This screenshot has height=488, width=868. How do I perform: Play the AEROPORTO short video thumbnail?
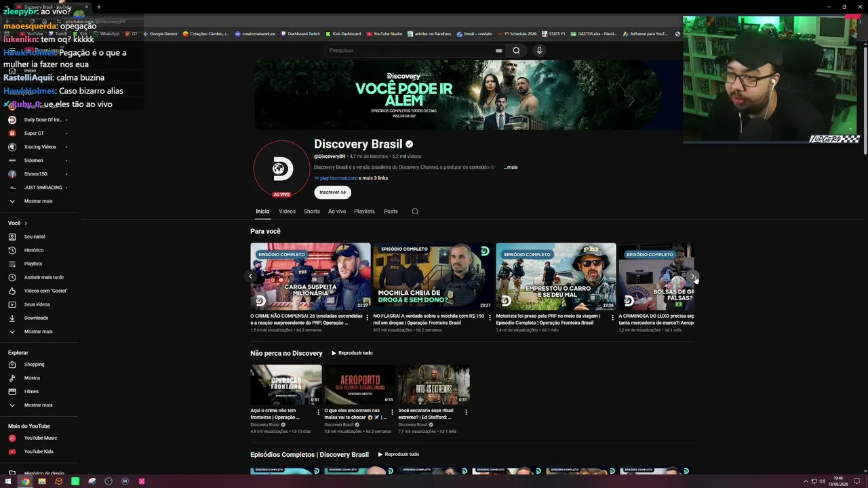[x=359, y=384]
